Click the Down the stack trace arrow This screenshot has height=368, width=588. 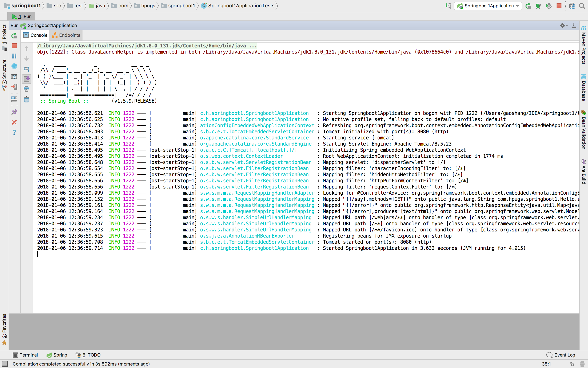click(x=27, y=58)
